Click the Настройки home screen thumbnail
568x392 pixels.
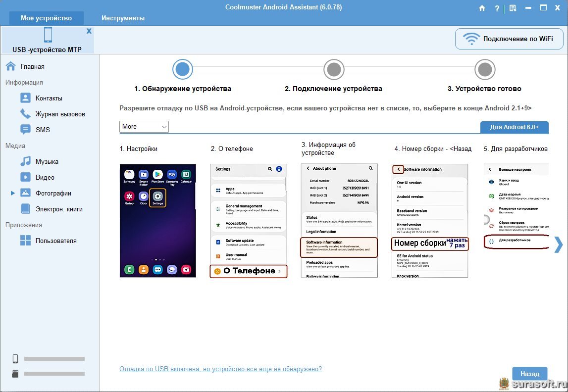point(158,221)
